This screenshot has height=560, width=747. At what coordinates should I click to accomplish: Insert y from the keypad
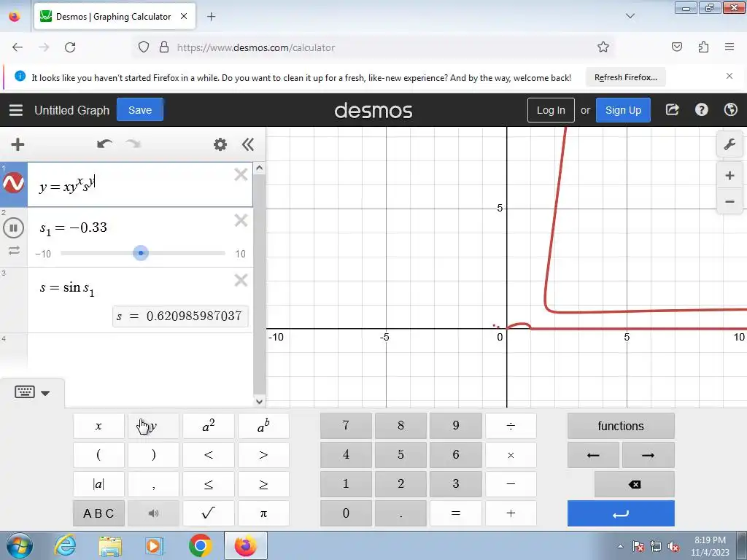click(x=153, y=426)
